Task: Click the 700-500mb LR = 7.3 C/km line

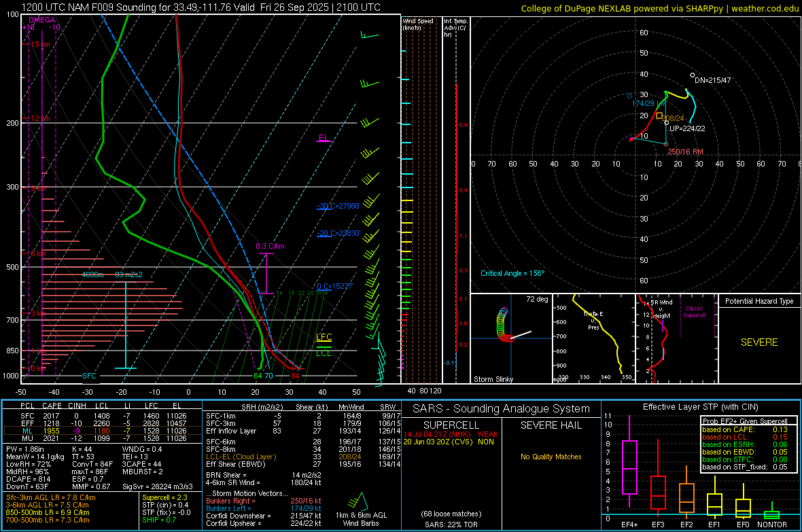Action: click(48, 520)
